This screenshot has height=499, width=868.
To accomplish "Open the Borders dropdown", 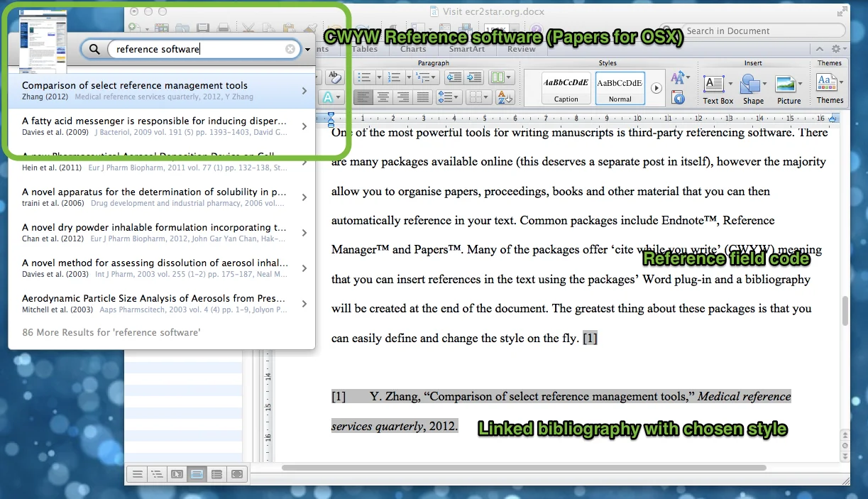I will 480,97.
